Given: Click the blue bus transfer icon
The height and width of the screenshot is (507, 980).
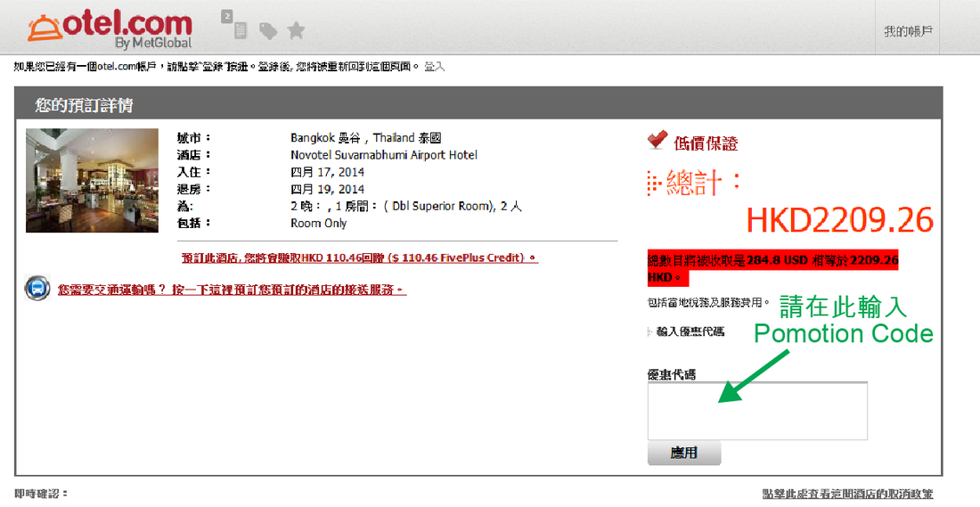Looking at the screenshot, I should pyautogui.click(x=37, y=289).
